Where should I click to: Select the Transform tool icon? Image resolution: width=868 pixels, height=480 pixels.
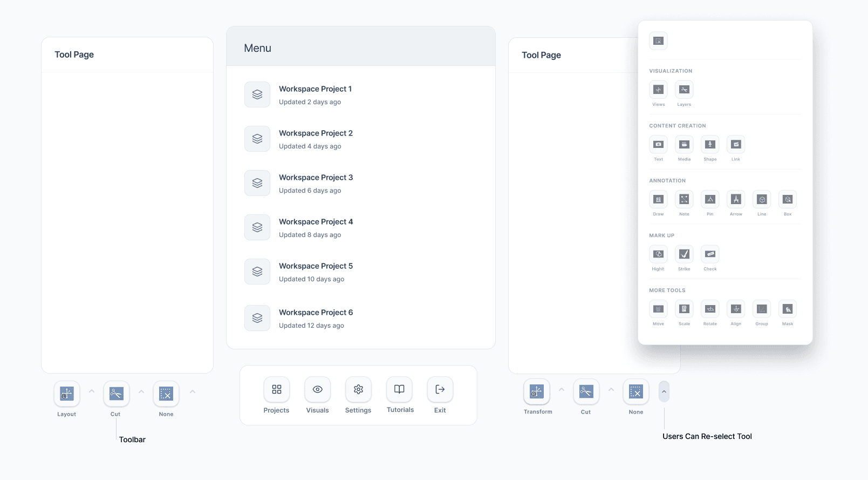tap(537, 391)
